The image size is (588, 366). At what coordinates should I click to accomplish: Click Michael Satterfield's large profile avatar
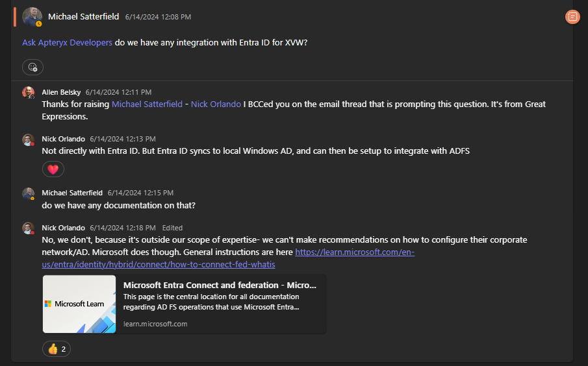click(x=32, y=17)
